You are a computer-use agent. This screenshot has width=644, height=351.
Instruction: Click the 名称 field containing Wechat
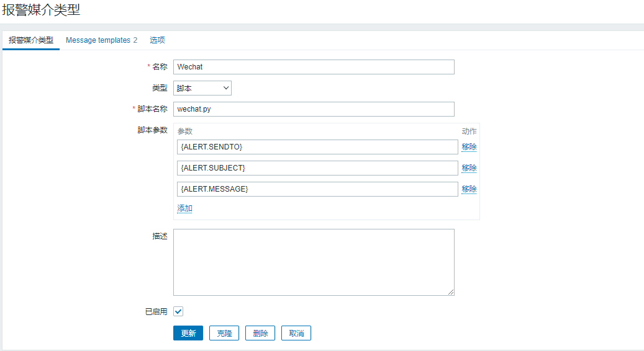coord(314,67)
